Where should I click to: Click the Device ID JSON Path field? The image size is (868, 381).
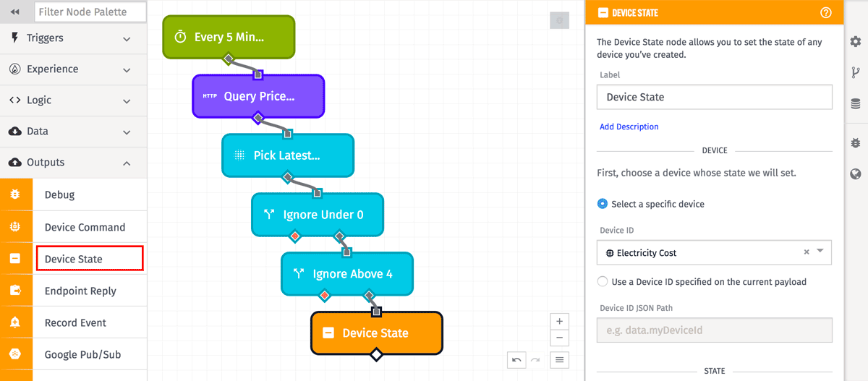[715, 330]
